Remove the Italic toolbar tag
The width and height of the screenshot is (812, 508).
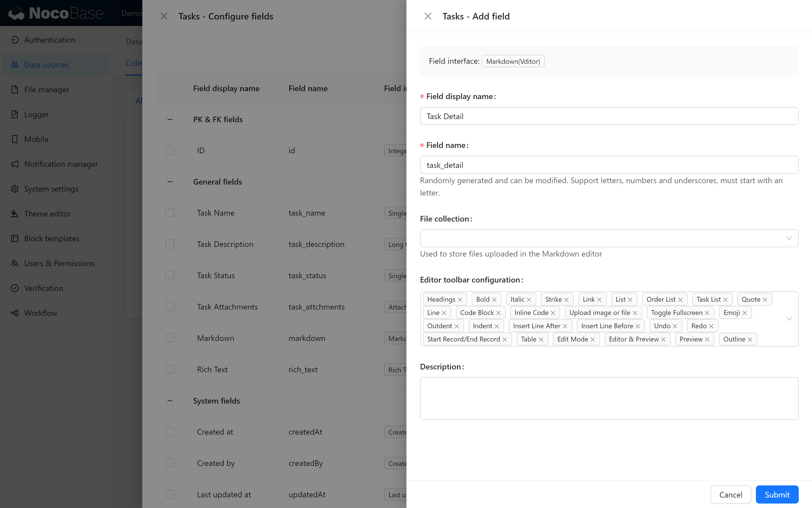[x=529, y=300]
